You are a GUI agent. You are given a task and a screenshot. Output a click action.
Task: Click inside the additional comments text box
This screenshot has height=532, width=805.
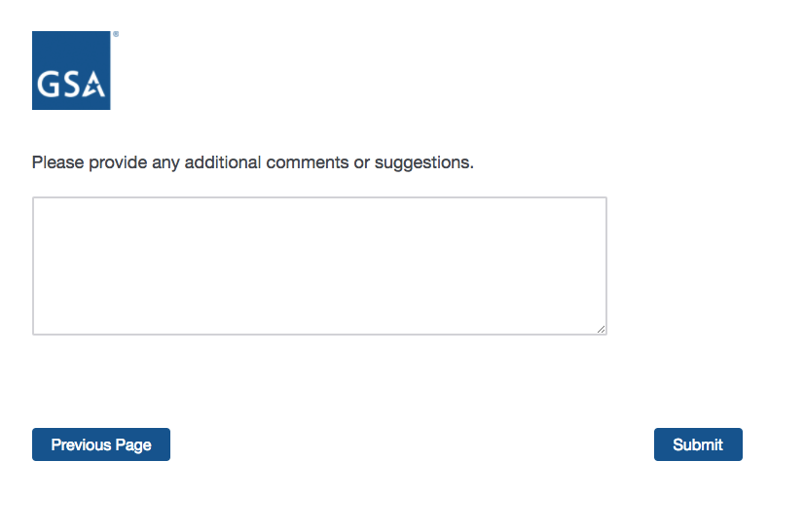tap(319, 266)
